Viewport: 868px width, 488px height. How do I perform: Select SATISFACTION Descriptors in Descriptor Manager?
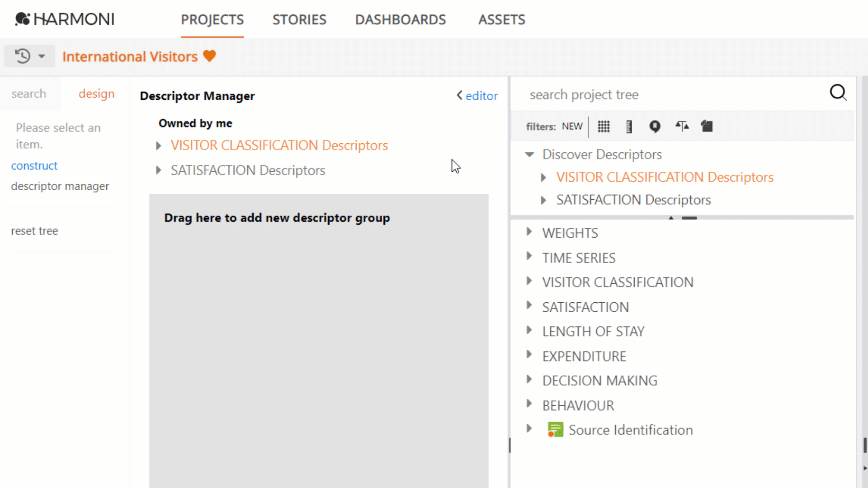[x=248, y=170]
